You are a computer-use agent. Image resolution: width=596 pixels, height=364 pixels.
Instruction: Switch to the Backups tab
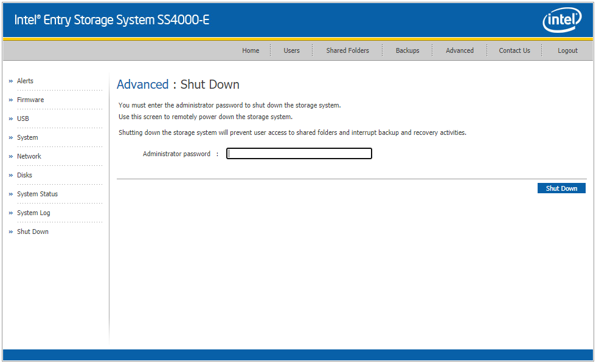[407, 50]
